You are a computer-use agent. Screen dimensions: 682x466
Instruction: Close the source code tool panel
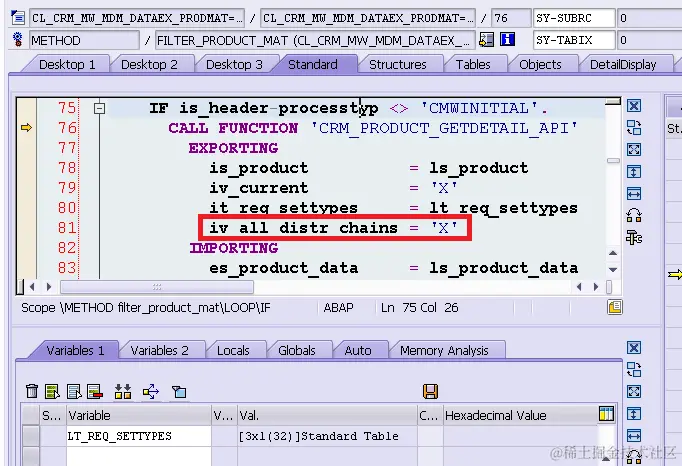(x=634, y=106)
